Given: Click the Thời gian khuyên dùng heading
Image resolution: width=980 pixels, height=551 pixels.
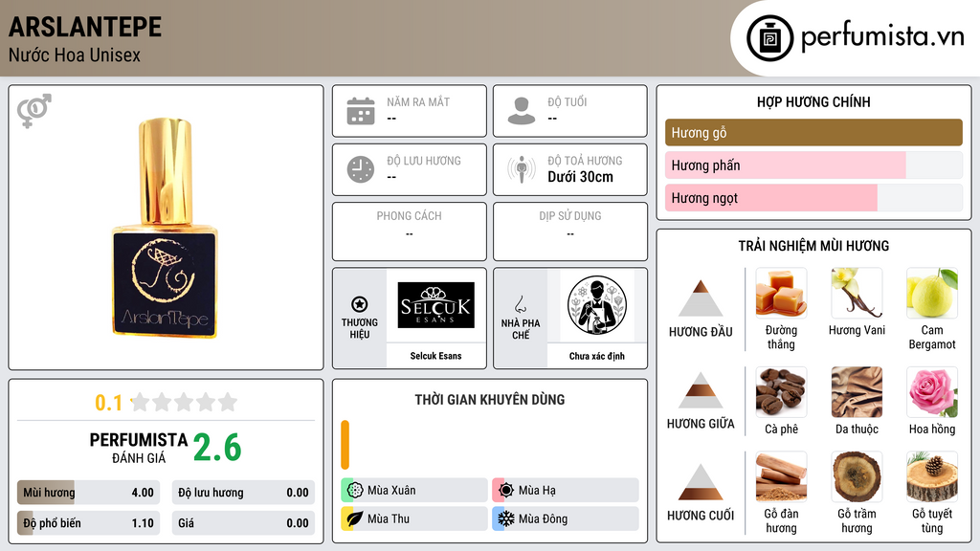Looking at the screenshot, I should pos(490,400).
